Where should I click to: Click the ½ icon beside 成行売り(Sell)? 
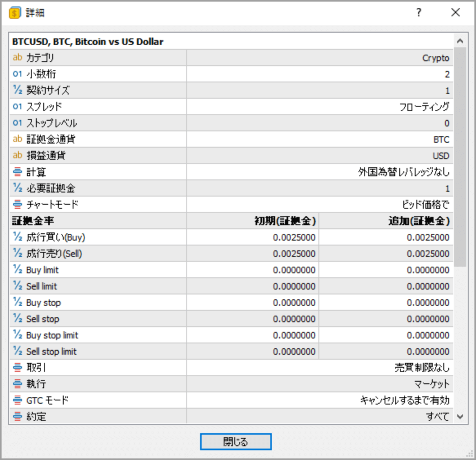coord(17,253)
